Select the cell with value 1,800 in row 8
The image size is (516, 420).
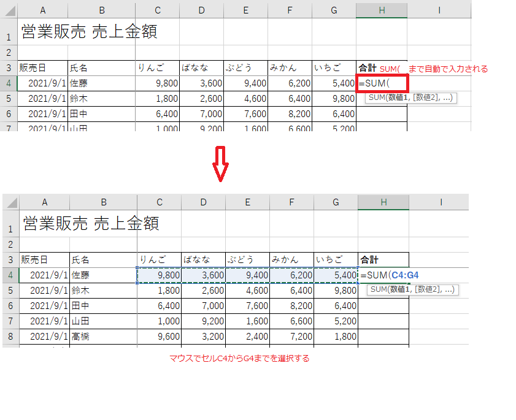[336, 337]
